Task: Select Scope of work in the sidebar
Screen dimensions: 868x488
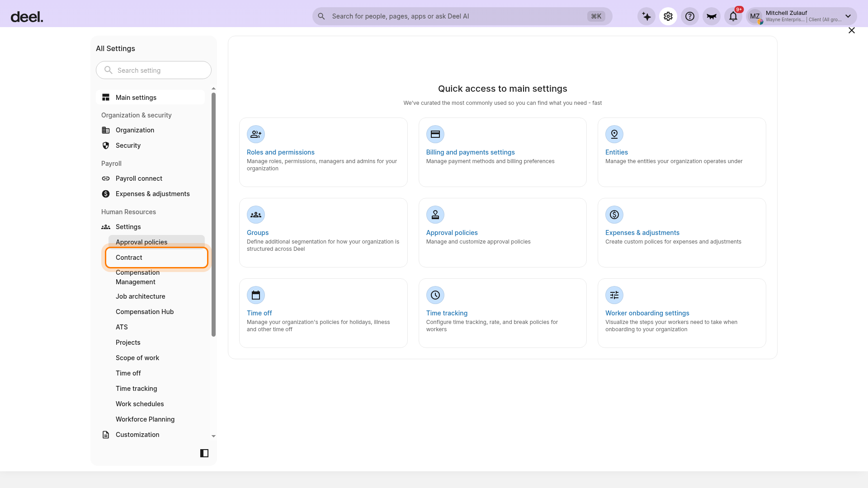Action: click(x=156, y=358)
